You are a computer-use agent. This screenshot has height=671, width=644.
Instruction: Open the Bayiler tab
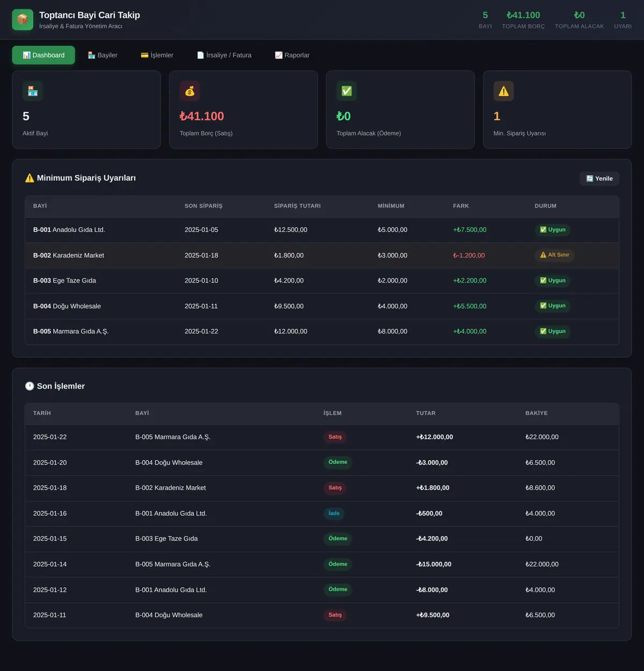tap(103, 55)
